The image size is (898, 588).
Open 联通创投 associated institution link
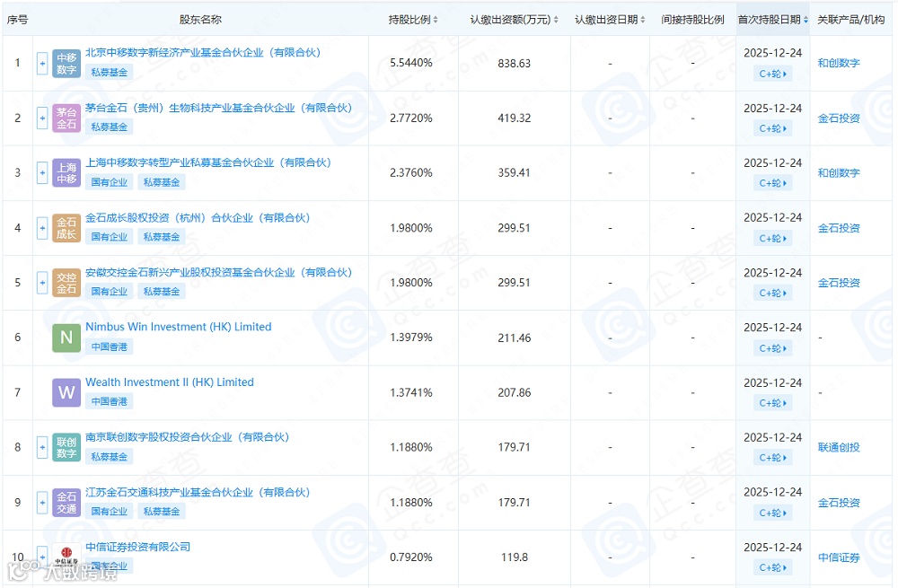pyautogui.click(x=839, y=447)
